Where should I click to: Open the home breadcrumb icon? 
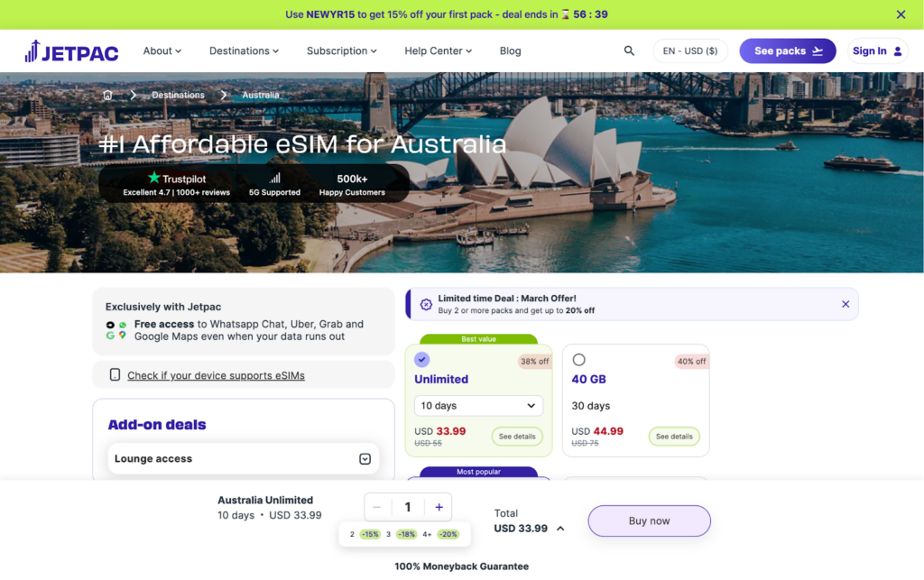click(106, 94)
